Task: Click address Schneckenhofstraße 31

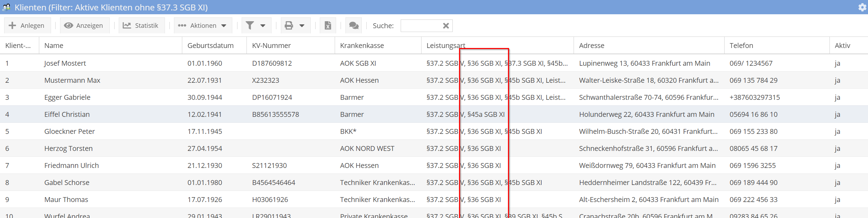Action: 648,148
